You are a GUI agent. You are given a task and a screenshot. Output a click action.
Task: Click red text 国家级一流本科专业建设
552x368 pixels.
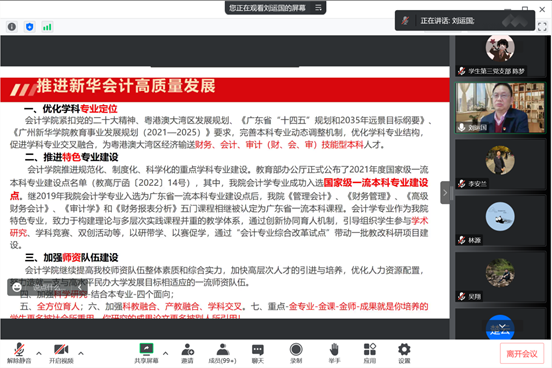tap(376, 182)
